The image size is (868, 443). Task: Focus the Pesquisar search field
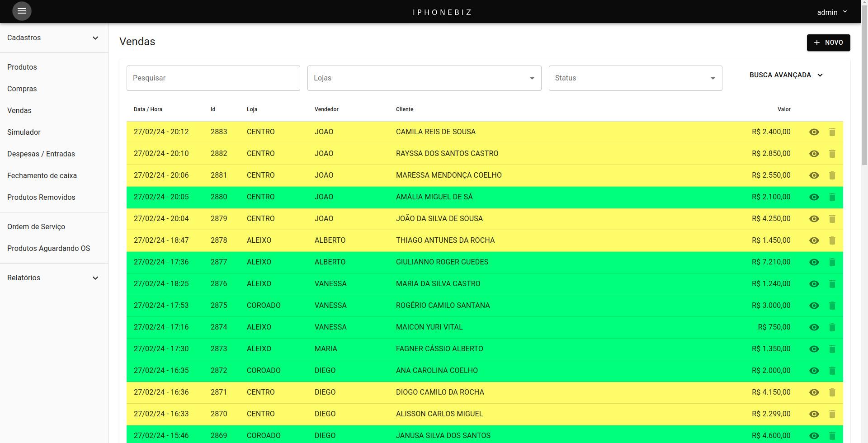coord(213,78)
